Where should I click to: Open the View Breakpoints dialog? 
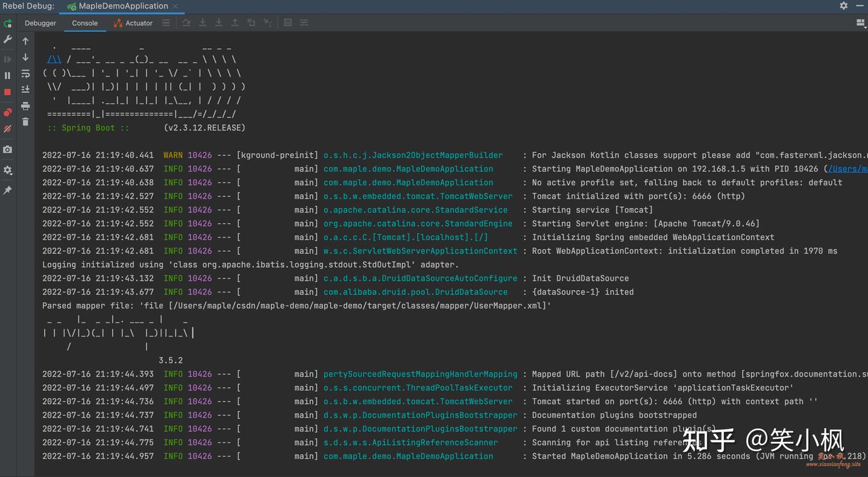point(8,112)
